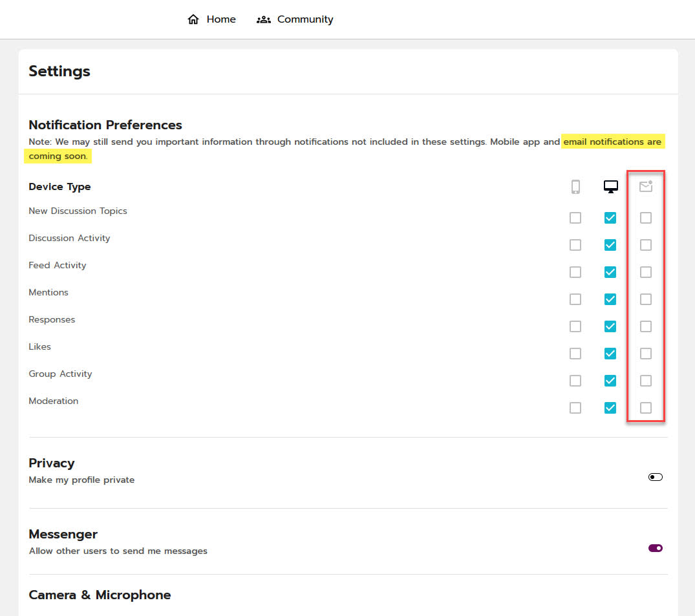This screenshot has height=616, width=695.
Task: Click the email envelope device icon
Action: tap(646, 186)
